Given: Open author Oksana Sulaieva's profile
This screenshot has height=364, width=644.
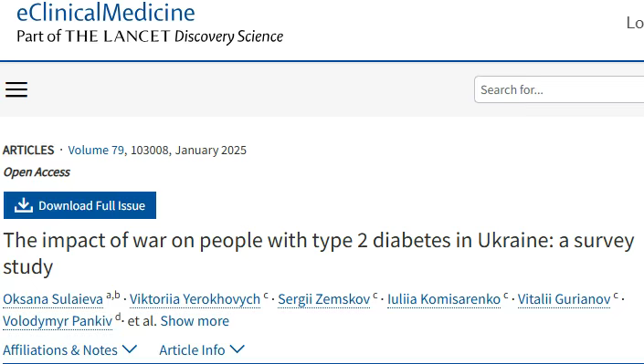Looking at the screenshot, I should [53, 299].
